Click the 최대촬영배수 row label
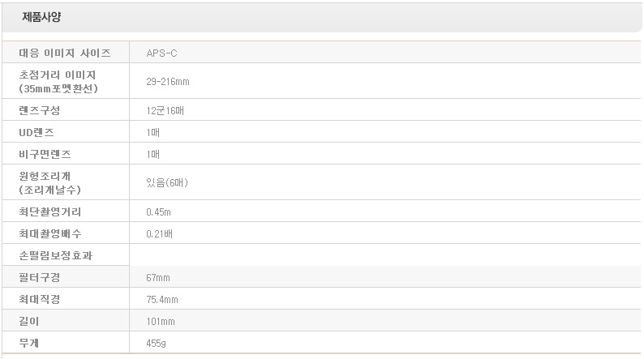This screenshot has height=359, width=644. (50, 233)
